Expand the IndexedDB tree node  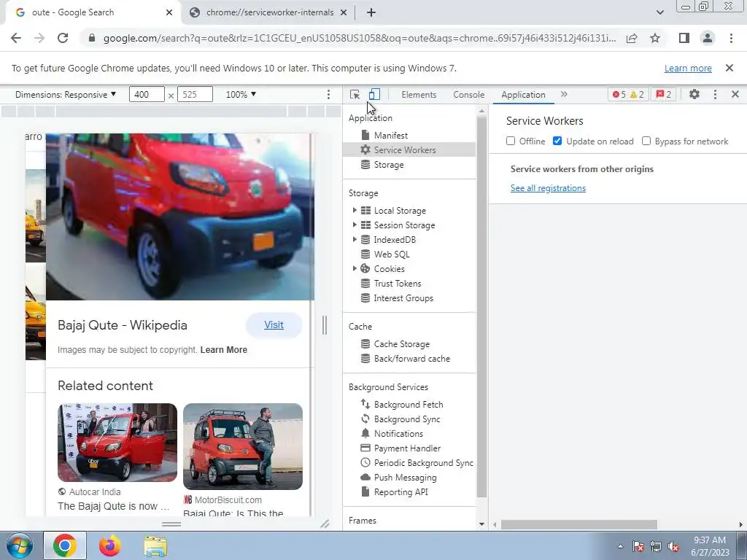tap(355, 239)
